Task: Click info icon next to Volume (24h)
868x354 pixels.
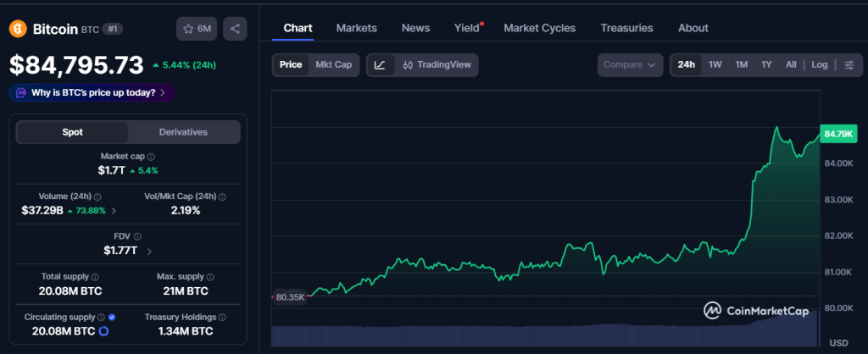Action: tap(97, 197)
